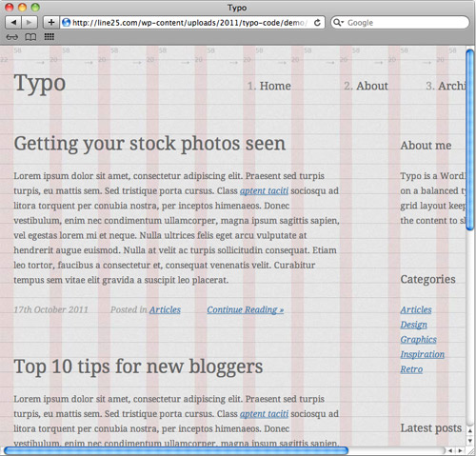
Task: Open the Inspiration category link
Action: tap(422, 354)
